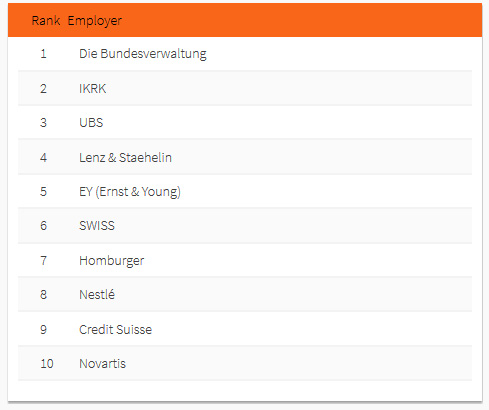Click EY (Ernst & Young) entry
Image resolution: width=489 pixels, height=410 pixels.
pos(130,192)
